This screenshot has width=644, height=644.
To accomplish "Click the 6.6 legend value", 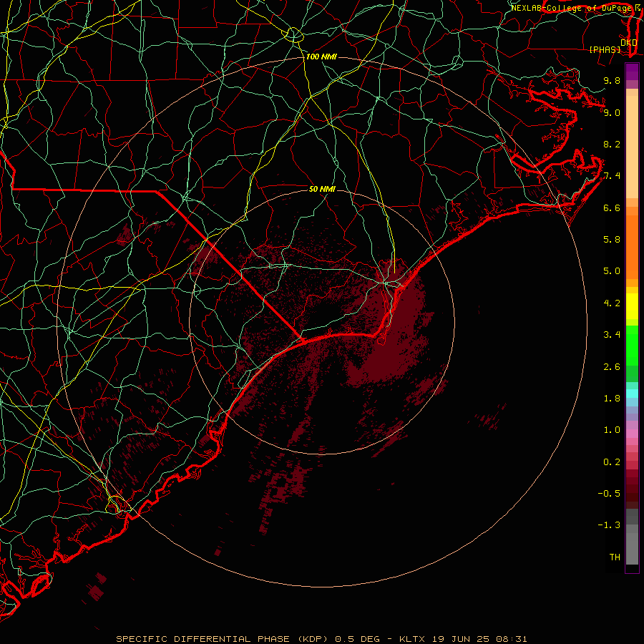I will point(612,208).
